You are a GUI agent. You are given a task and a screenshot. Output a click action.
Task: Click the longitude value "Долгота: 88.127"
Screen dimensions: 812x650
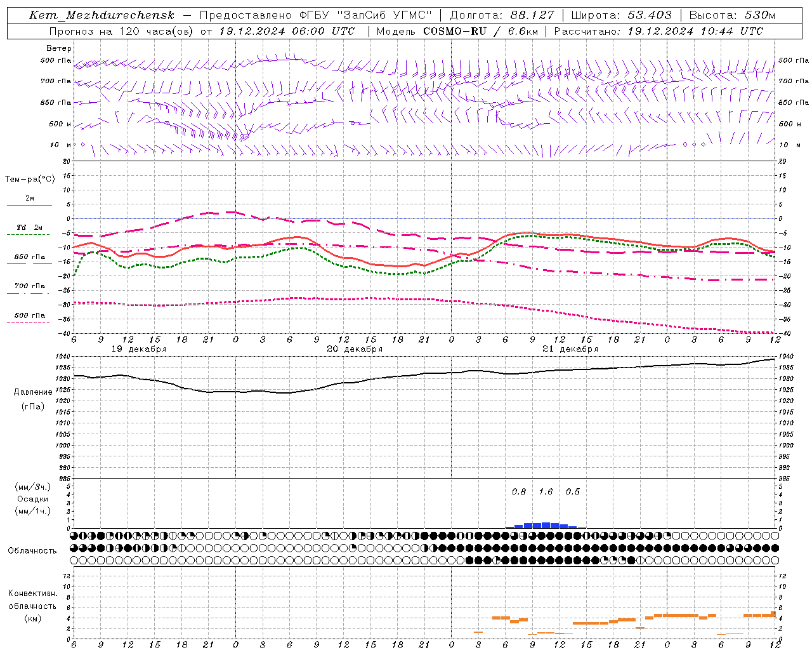[x=502, y=15]
